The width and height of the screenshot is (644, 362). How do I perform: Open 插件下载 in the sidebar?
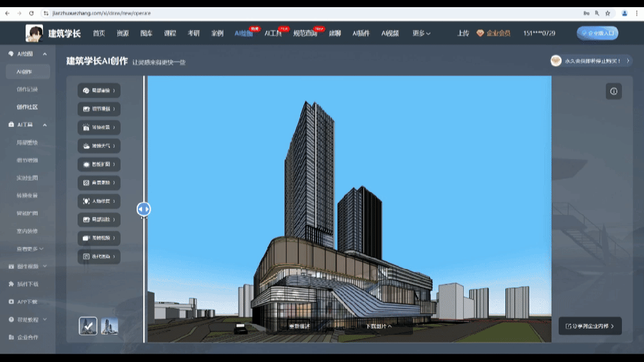click(27, 284)
